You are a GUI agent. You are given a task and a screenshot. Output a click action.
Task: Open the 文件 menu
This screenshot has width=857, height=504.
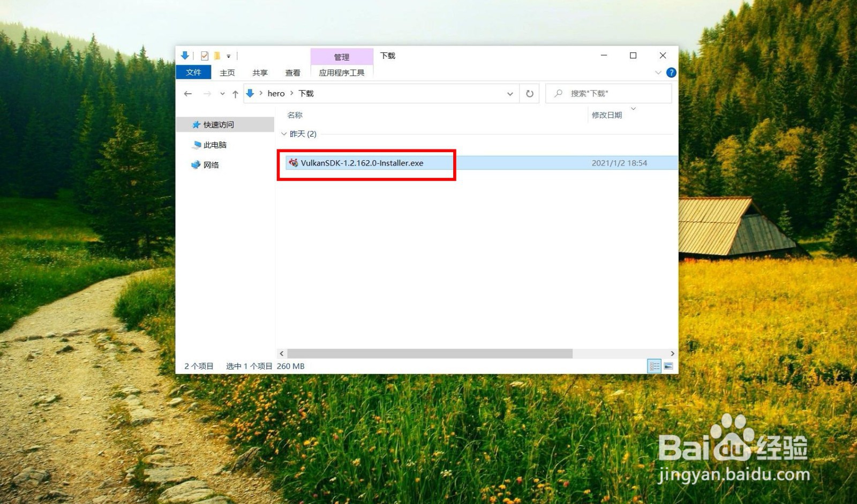193,72
